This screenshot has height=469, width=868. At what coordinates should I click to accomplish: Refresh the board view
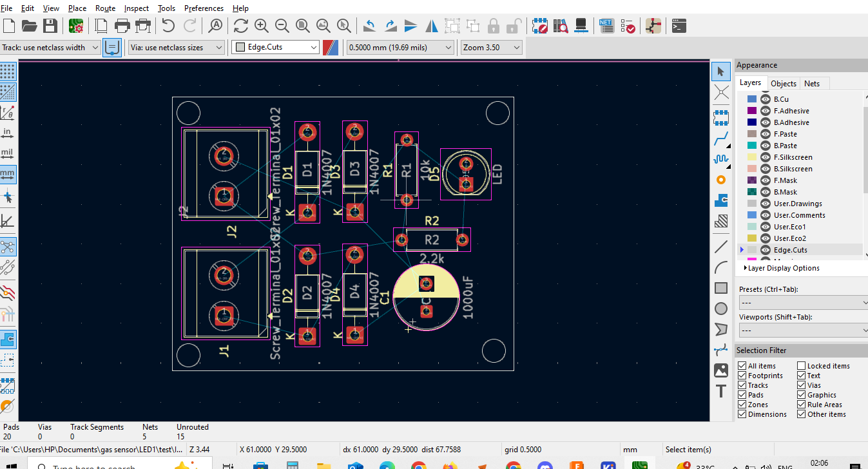click(x=240, y=26)
